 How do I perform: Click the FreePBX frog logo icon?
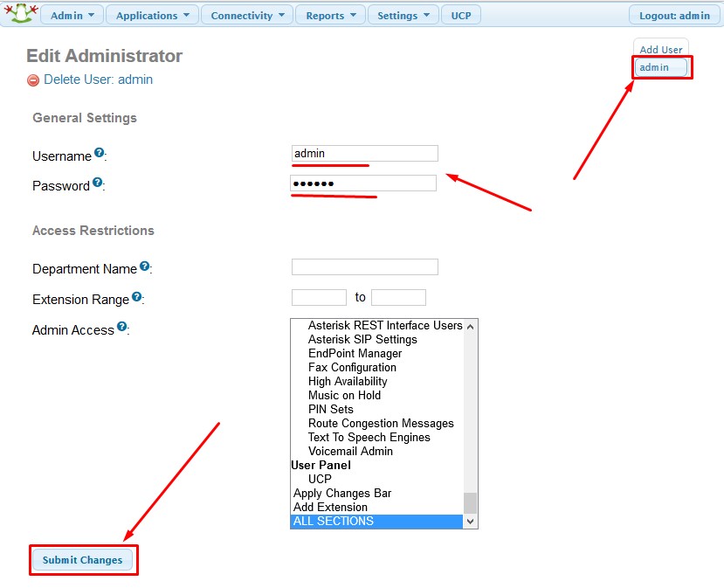click(x=18, y=14)
